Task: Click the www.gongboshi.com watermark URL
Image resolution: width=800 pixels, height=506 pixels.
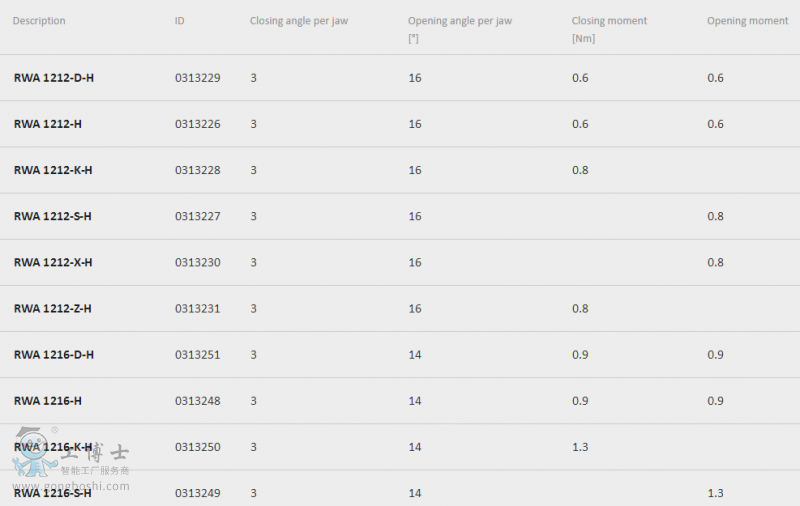Action: (71, 486)
